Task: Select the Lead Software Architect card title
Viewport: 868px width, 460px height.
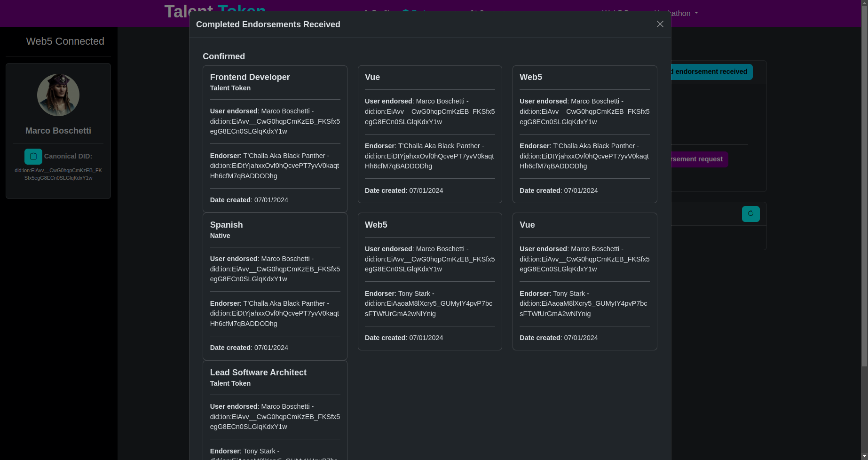Action: tap(258, 373)
